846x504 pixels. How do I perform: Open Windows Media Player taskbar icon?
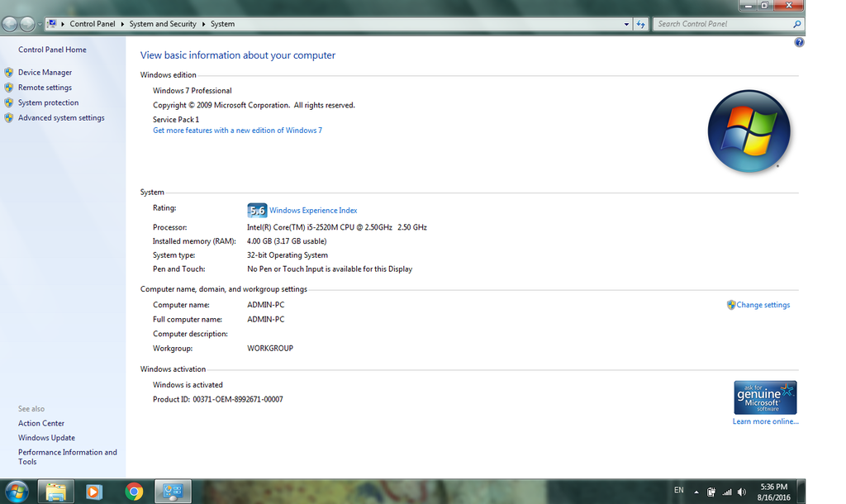point(94,492)
